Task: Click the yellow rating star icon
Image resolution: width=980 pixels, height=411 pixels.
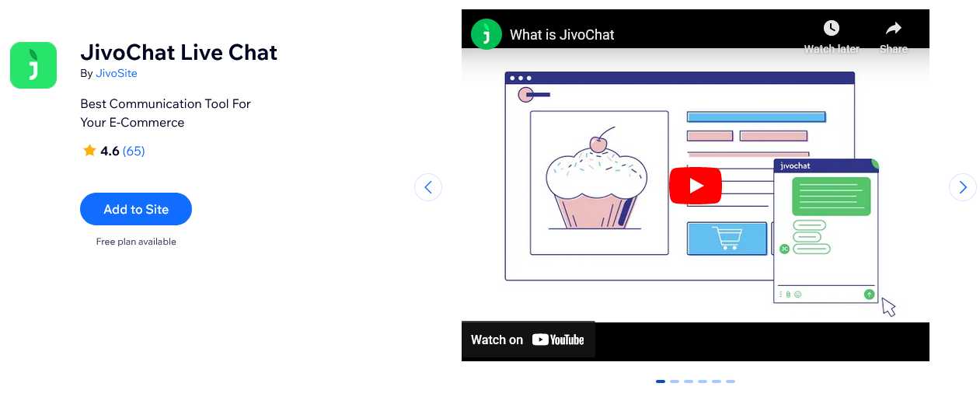Action: 89,151
